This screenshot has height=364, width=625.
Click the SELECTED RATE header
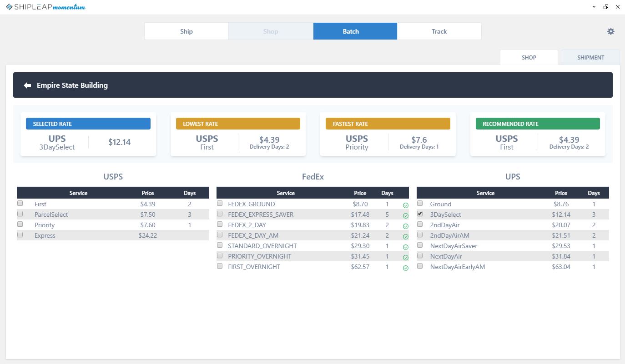88,124
